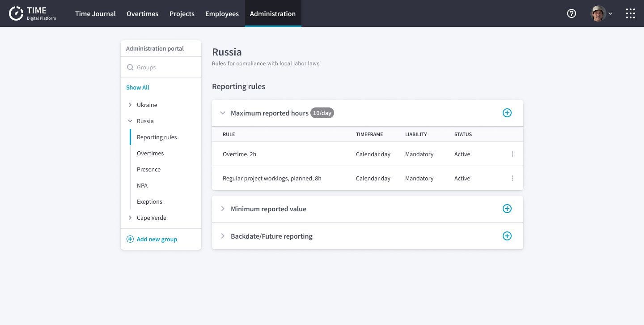Screen dimensions: 644x325
Task: Expand the Ukraine group
Action: (130, 105)
